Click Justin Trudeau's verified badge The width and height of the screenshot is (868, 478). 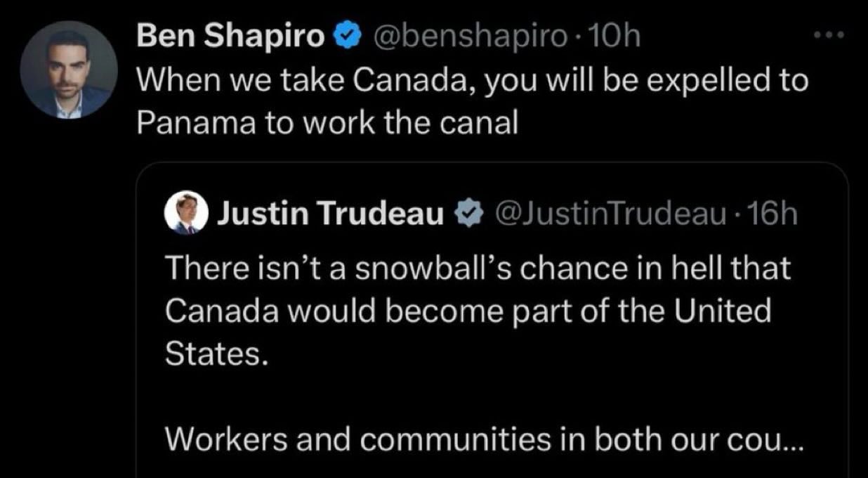click(x=468, y=213)
